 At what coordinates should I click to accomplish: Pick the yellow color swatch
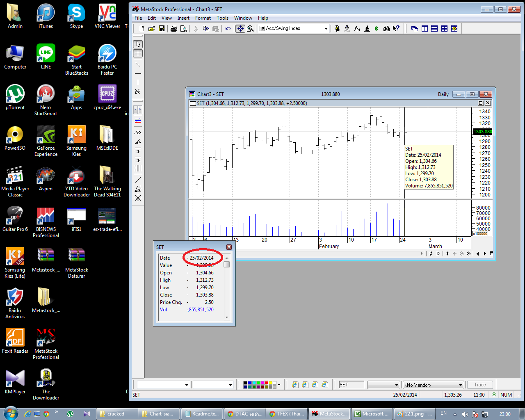click(x=270, y=383)
